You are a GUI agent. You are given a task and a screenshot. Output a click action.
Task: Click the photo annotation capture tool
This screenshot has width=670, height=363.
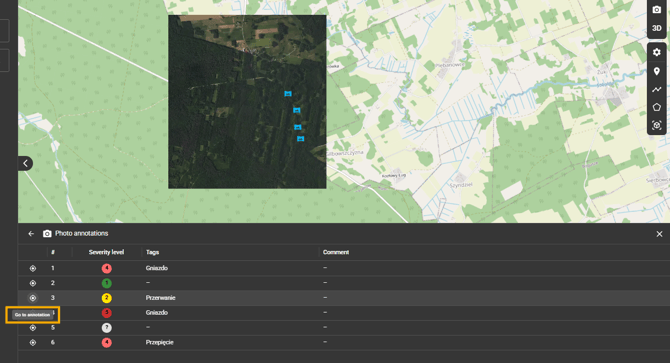[657, 125]
